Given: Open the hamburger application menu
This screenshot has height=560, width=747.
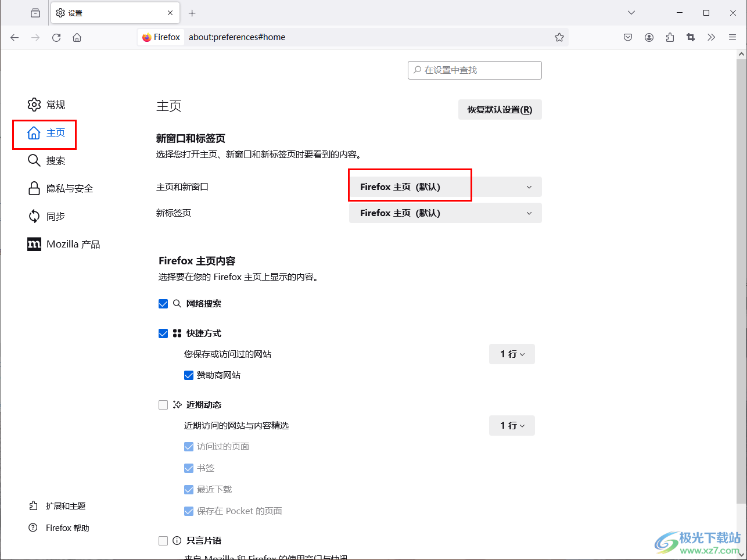Looking at the screenshot, I should pyautogui.click(x=732, y=37).
